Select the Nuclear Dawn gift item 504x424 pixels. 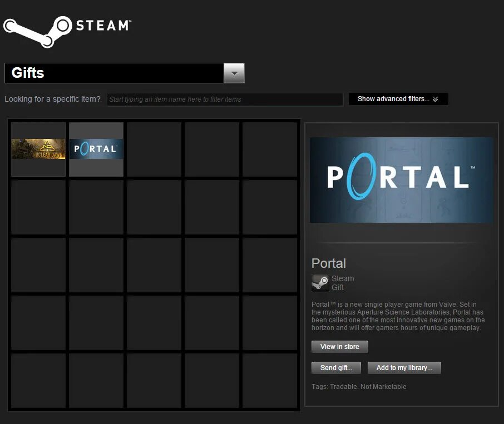(x=38, y=149)
